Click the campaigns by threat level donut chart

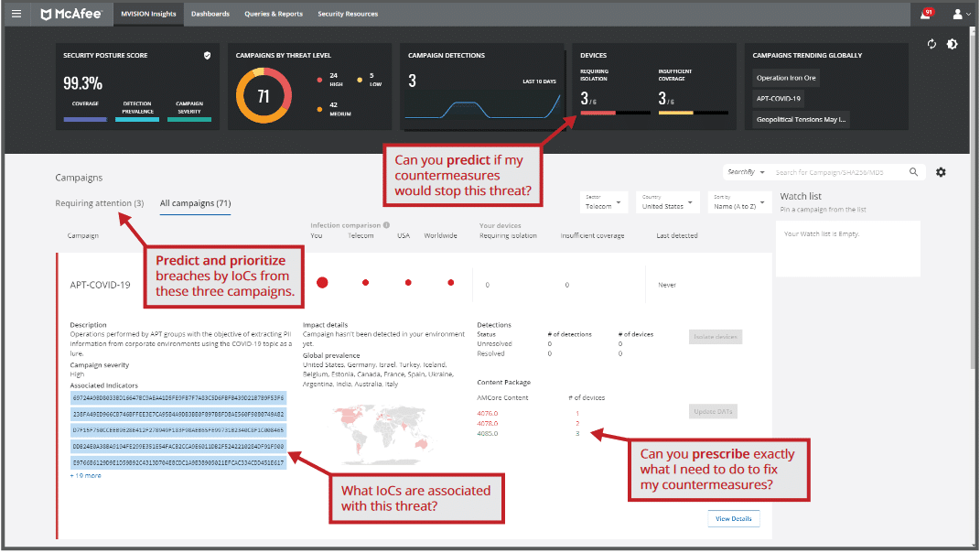coord(264,96)
